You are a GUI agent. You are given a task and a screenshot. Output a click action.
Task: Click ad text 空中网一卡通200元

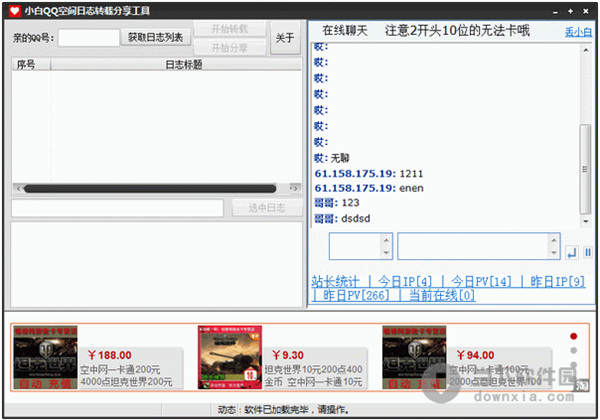[x=120, y=370]
